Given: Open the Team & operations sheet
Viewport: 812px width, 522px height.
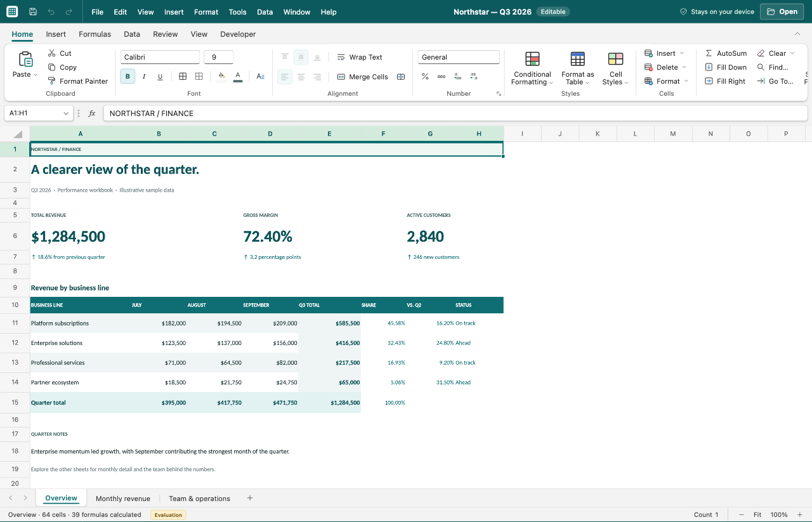Looking at the screenshot, I should [x=199, y=499].
